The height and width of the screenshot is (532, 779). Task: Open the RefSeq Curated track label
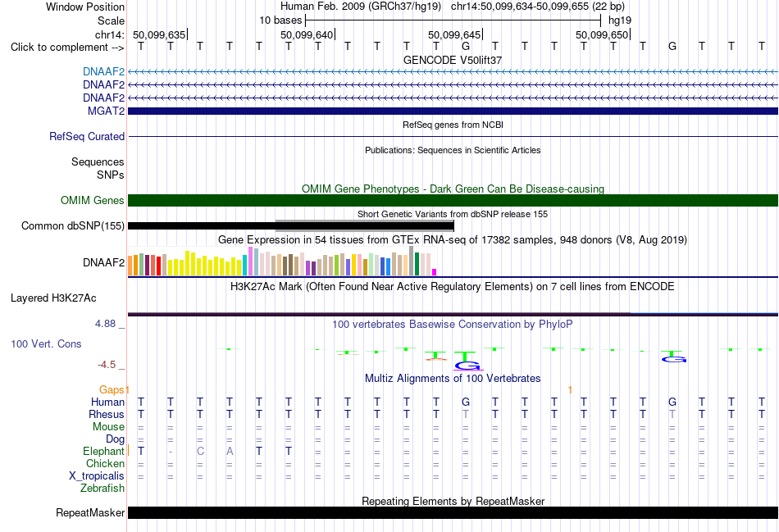(87, 136)
